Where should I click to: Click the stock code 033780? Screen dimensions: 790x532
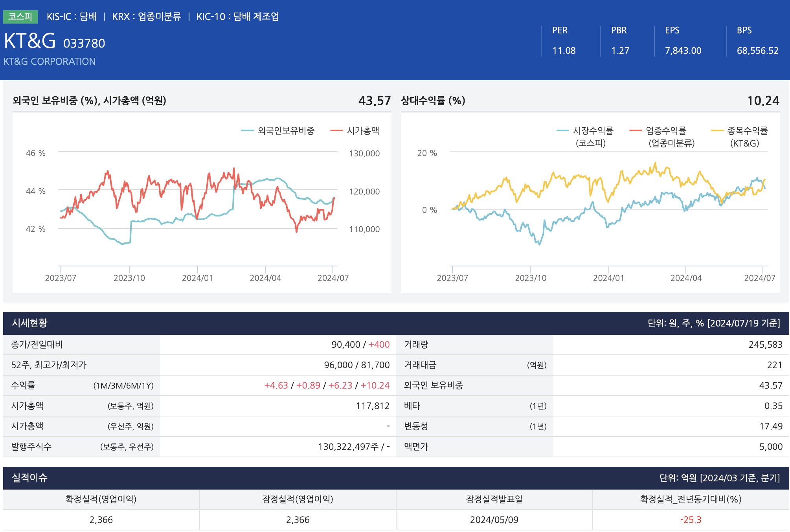click(84, 43)
